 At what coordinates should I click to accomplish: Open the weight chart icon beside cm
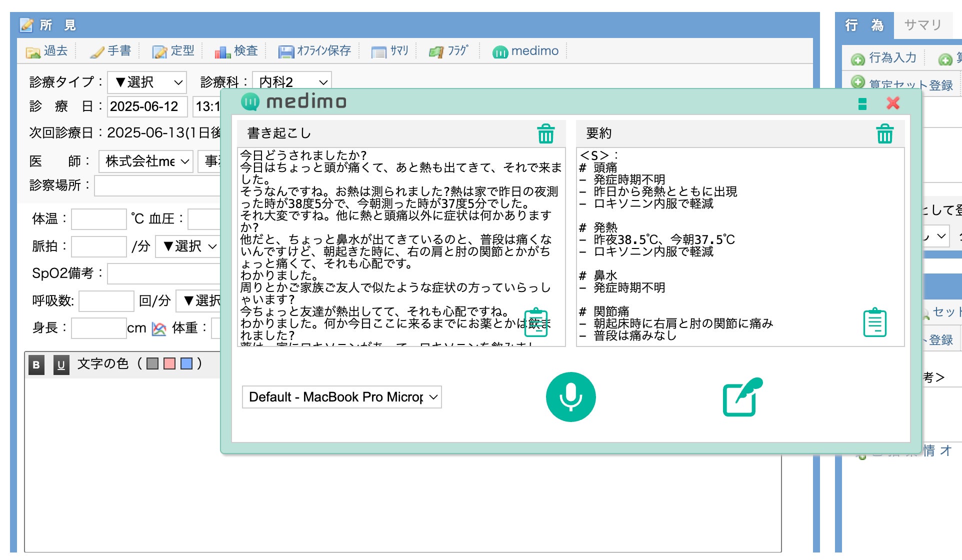pos(159,328)
